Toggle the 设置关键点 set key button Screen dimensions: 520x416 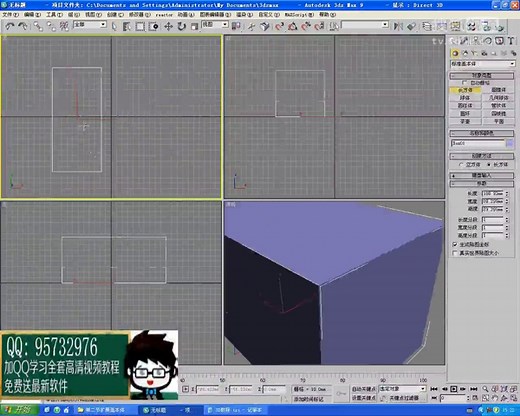pyautogui.click(x=364, y=398)
